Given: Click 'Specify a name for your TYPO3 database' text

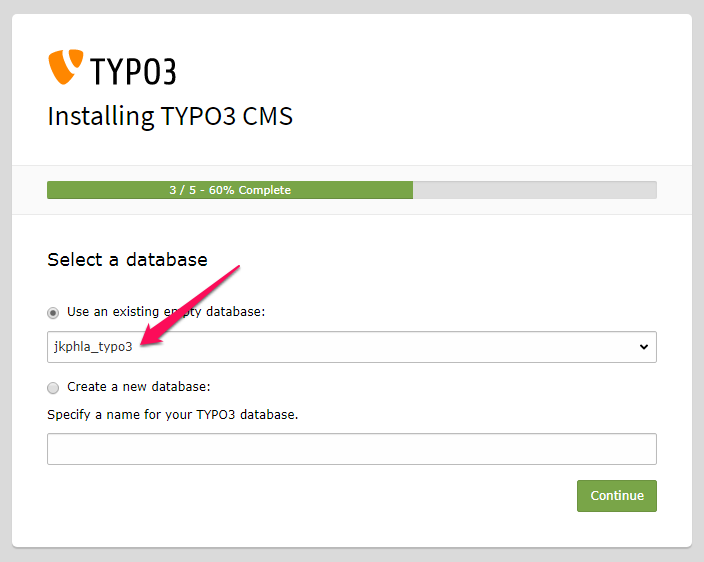Looking at the screenshot, I should pos(173,414).
